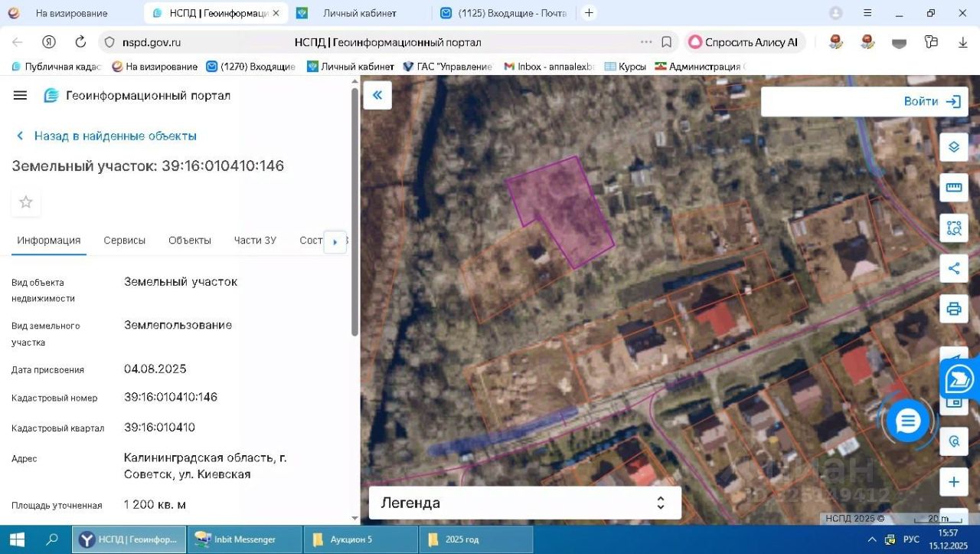Viewport: 980px width, 554px height.
Task: Open the Yandex home button
Action: [x=49, y=42]
